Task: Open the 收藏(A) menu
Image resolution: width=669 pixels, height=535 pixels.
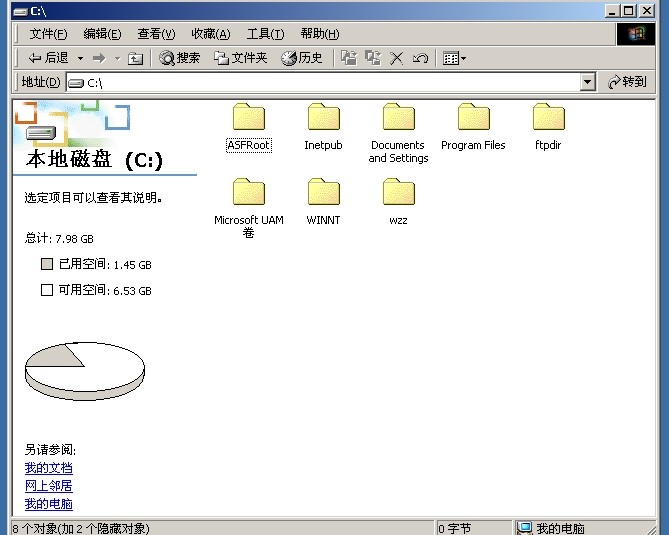Action: (211, 34)
